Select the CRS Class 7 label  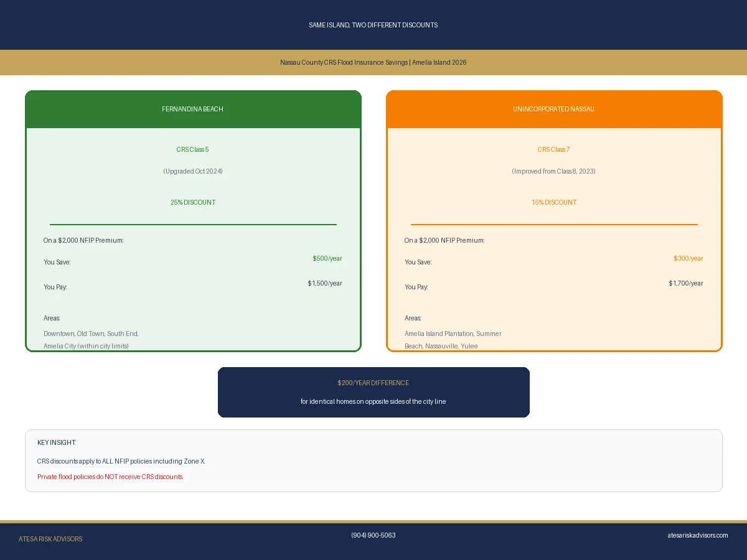(x=553, y=149)
